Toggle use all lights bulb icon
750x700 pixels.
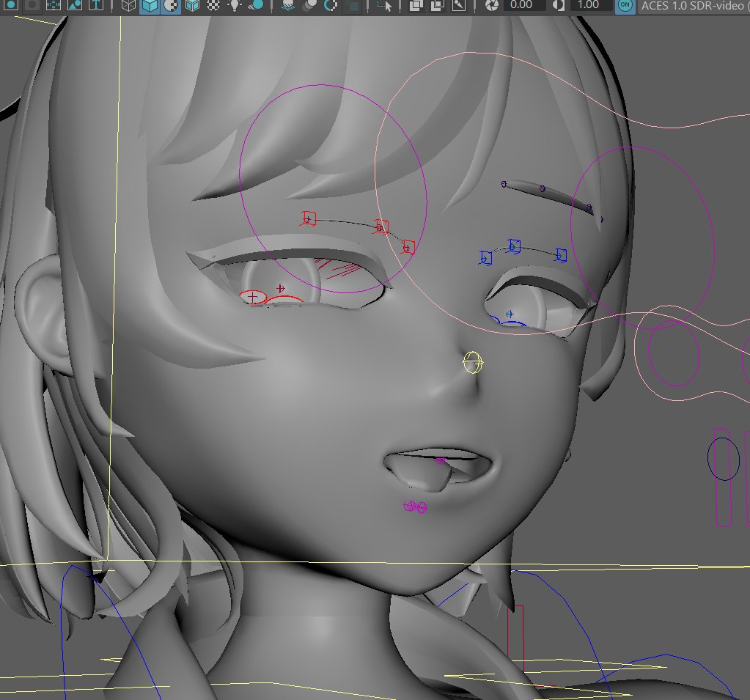click(x=235, y=5)
